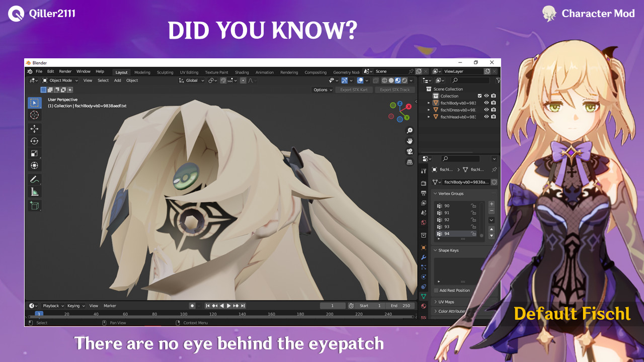Select the Cursor tool
The image size is (644, 362).
pyautogui.click(x=34, y=115)
